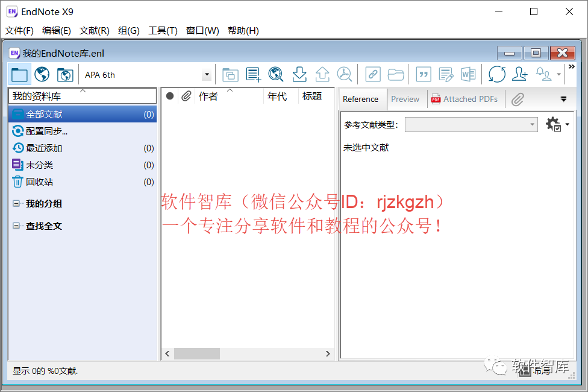Viewport: 588px width, 392px height.
Task: Open the APA 6th output style dropdown
Action: click(x=207, y=75)
